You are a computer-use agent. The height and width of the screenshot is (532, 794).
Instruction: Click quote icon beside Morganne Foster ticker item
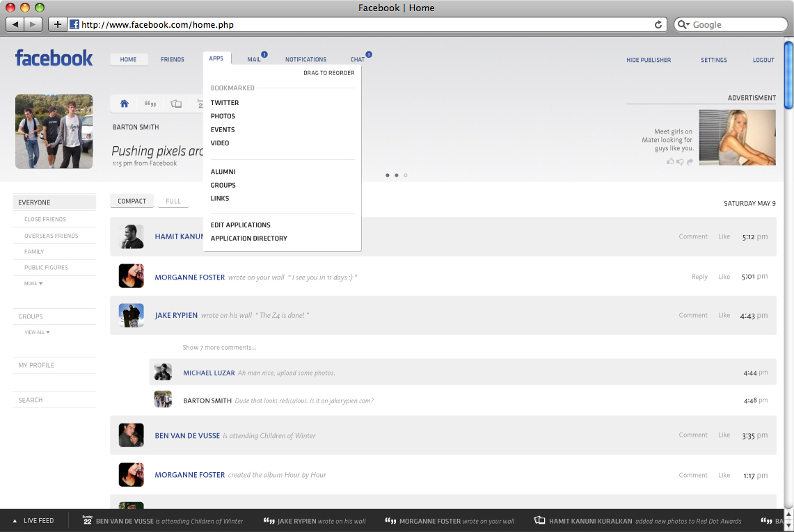390,520
